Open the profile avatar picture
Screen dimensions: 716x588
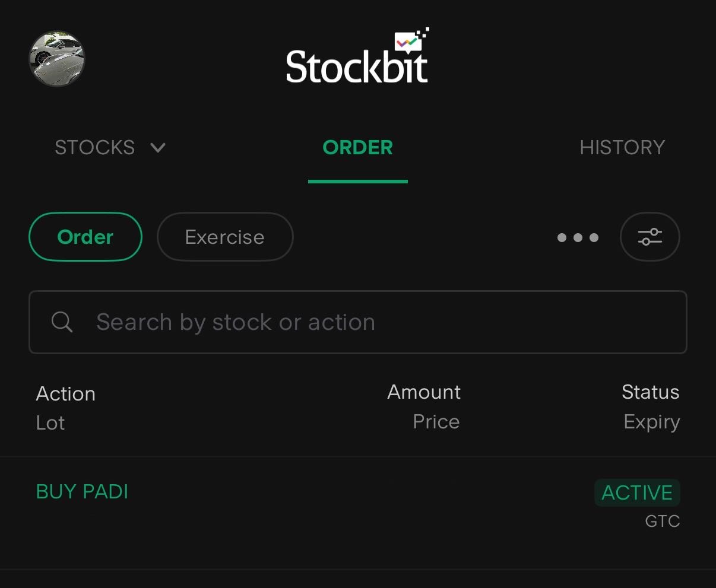click(x=57, y=59)
